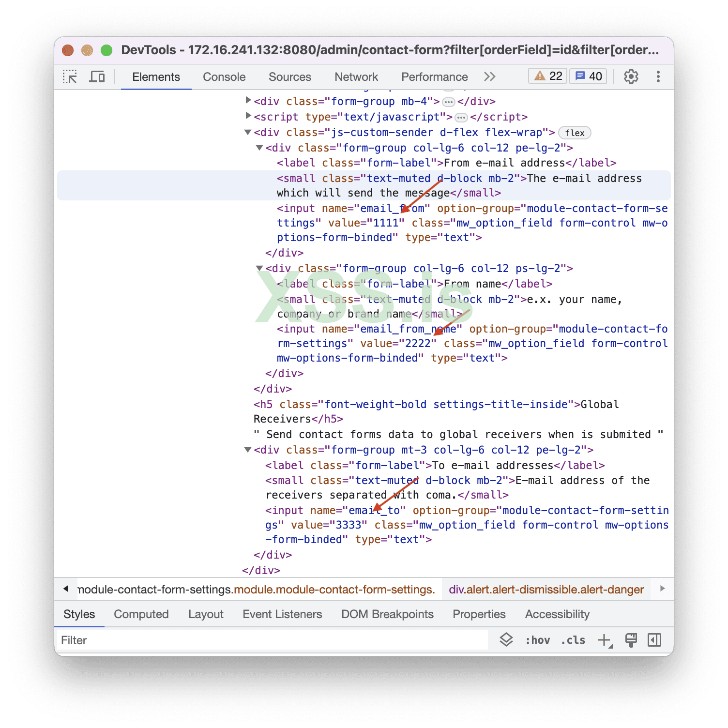Toggle the device toolbar icon

pyautogui.click(x=97, y=76)
